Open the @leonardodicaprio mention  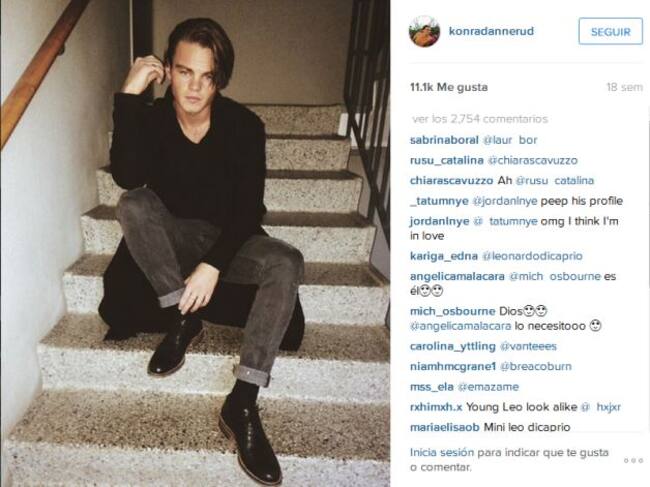[x=533, y=256]
